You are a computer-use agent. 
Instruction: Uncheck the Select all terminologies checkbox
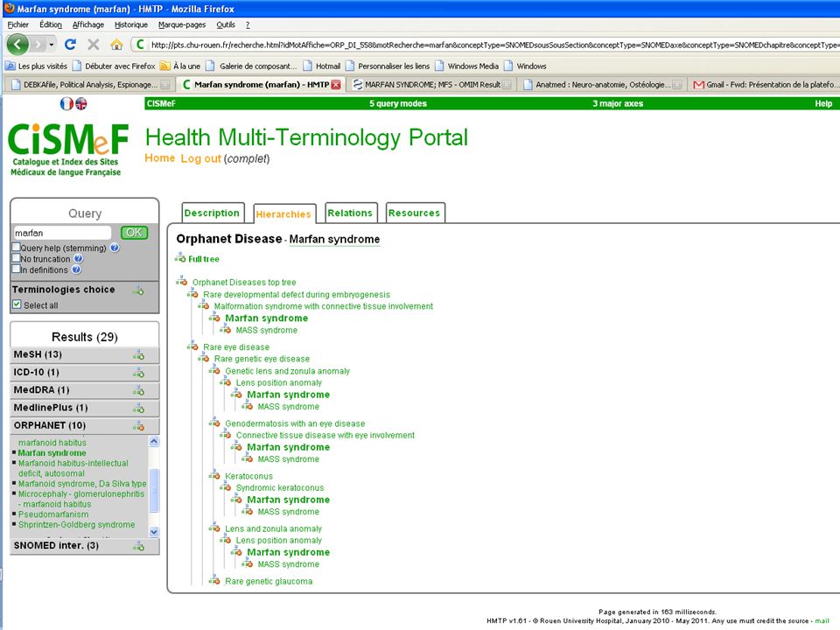click(17, 304)
